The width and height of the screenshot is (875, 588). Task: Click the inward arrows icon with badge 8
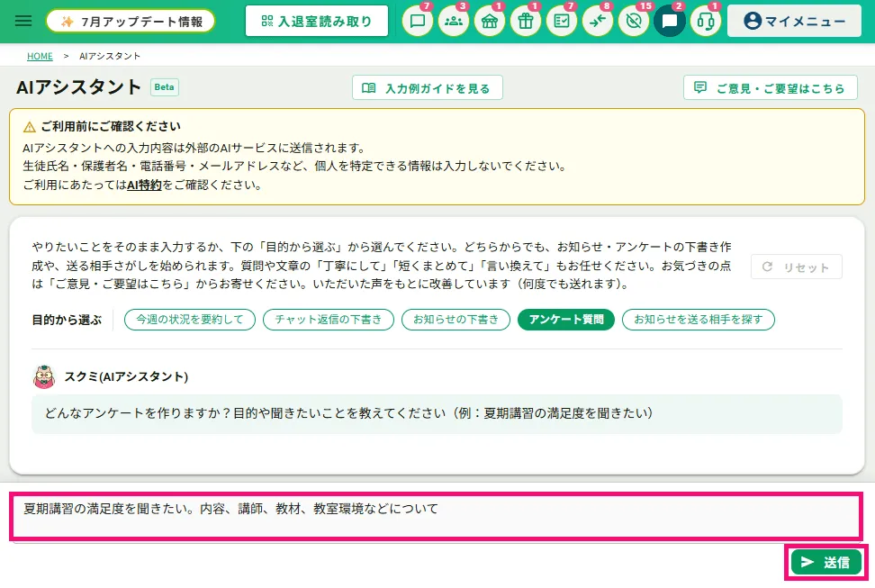598,22
